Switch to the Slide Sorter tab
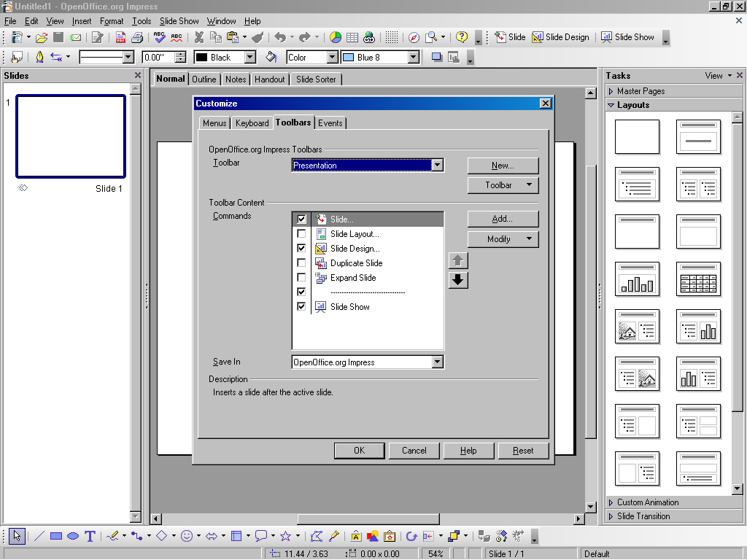The image size is (747, 560). pos(316,79)
